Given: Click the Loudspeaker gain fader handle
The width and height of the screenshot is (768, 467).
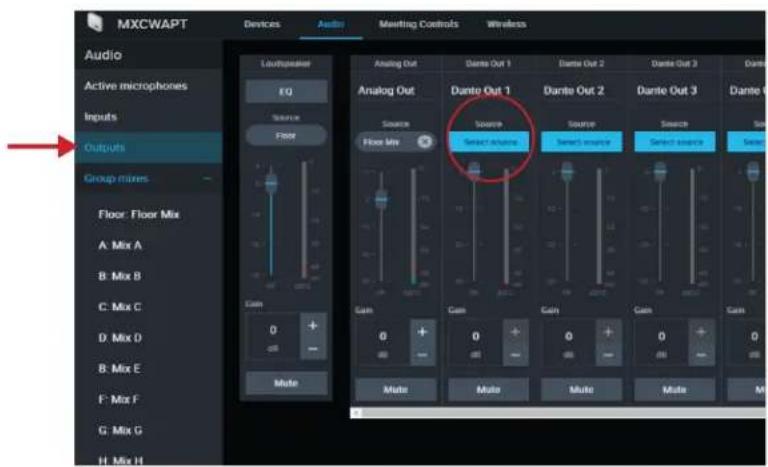Looking at the screenshot, I should point(271,183).
